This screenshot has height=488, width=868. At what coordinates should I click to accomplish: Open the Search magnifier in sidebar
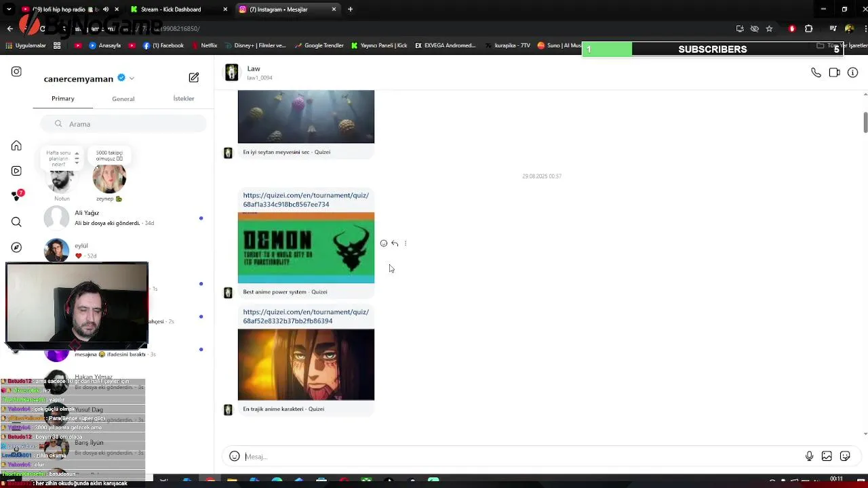point(16,222)
